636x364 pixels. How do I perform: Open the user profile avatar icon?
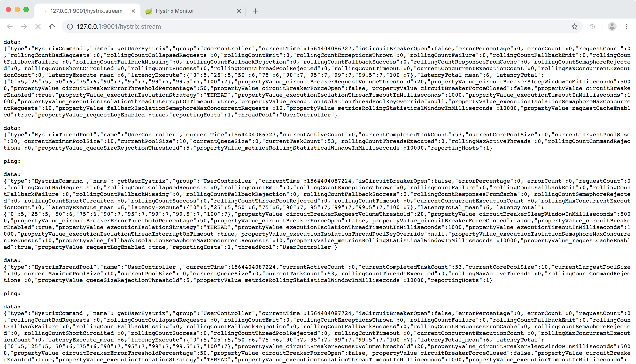tap(612, 26)
